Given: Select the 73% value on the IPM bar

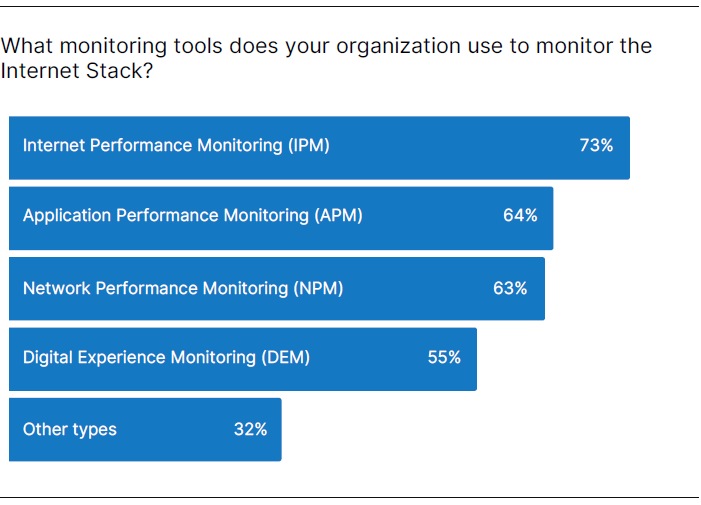Looking at the screenshot, I should [596, 146].
